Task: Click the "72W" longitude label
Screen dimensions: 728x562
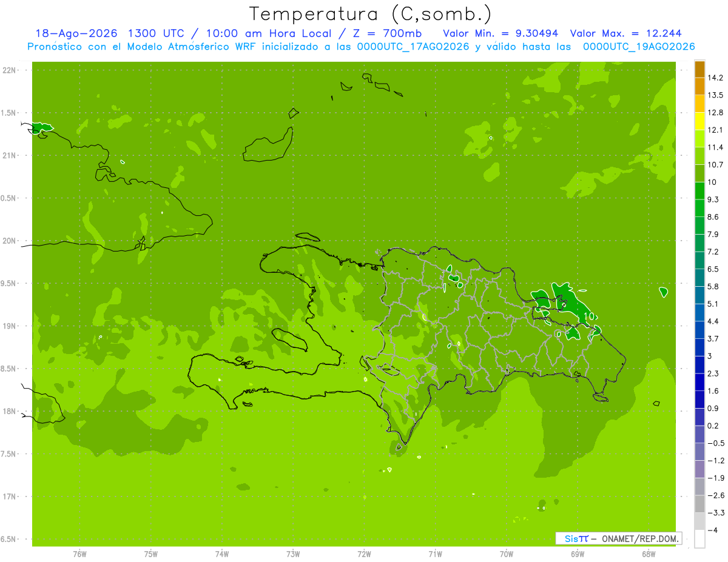Action: [x=364, y=554]
